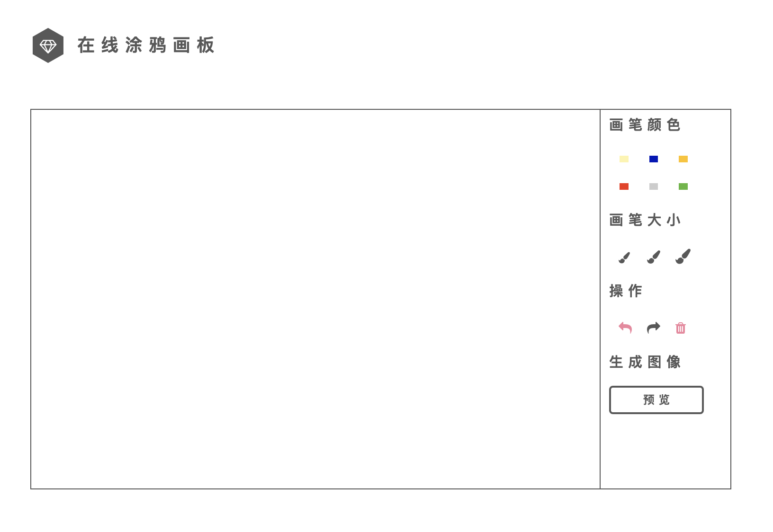Viewport: 773px width, 532px height.
Task: Select the large brush size
Action: (x=683, y=256)
